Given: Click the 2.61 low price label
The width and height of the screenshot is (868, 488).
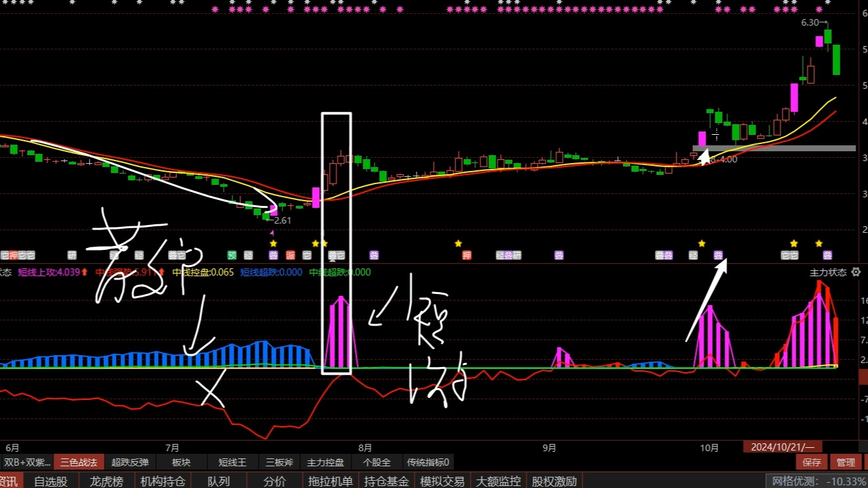Looking at the screenshot, I should tap(282, 220).
